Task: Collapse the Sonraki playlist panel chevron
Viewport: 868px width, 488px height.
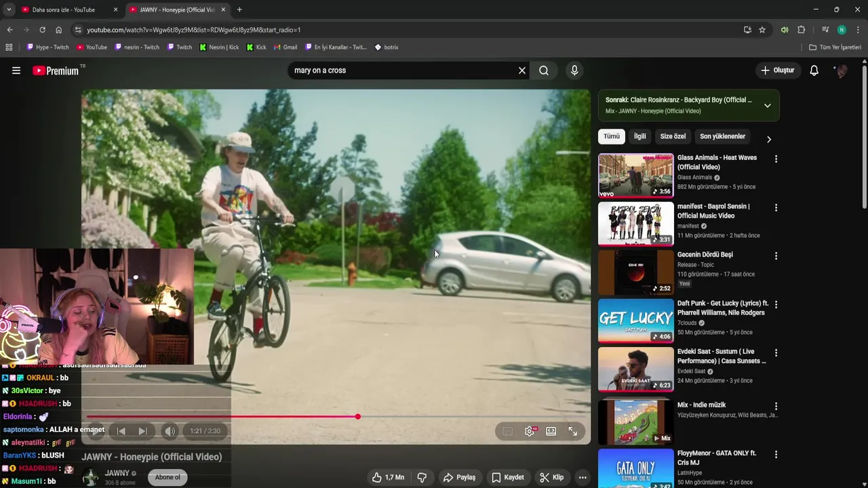Action: 767,106
